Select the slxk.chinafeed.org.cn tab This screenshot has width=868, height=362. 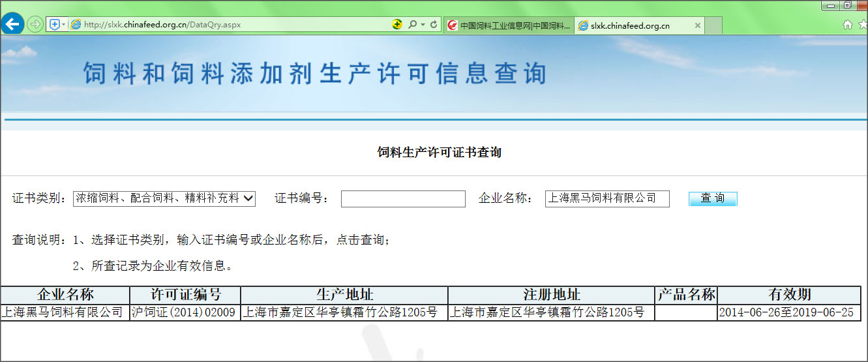point(629,25)
